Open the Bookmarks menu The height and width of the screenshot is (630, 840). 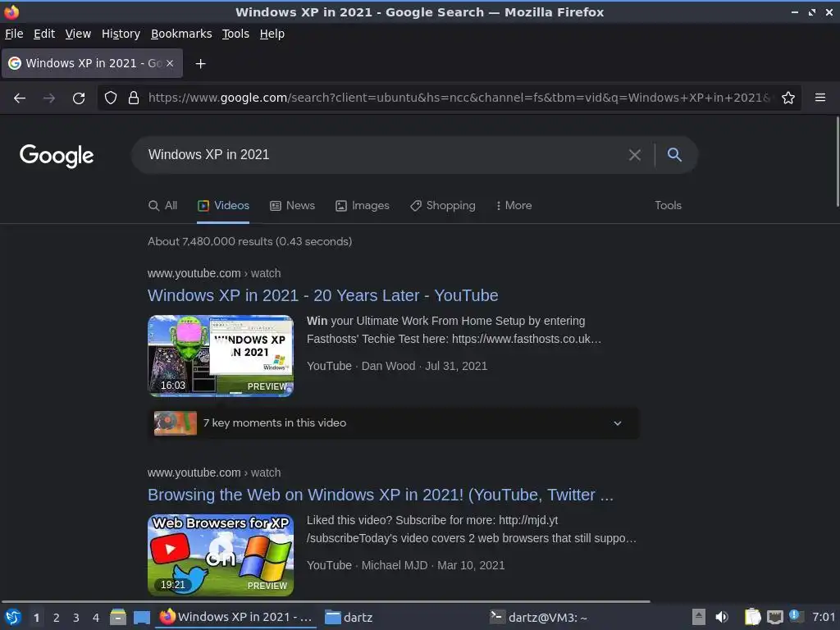point(181,34)
